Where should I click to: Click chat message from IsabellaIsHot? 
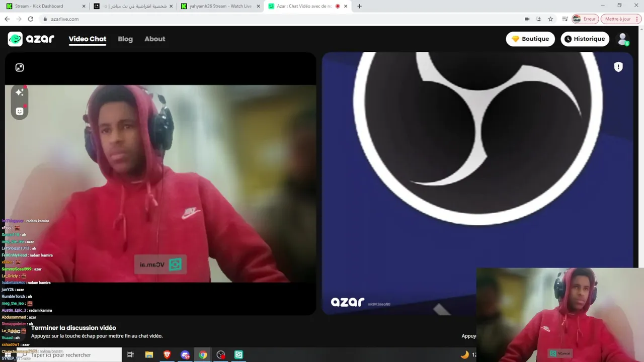click(26, 283)
